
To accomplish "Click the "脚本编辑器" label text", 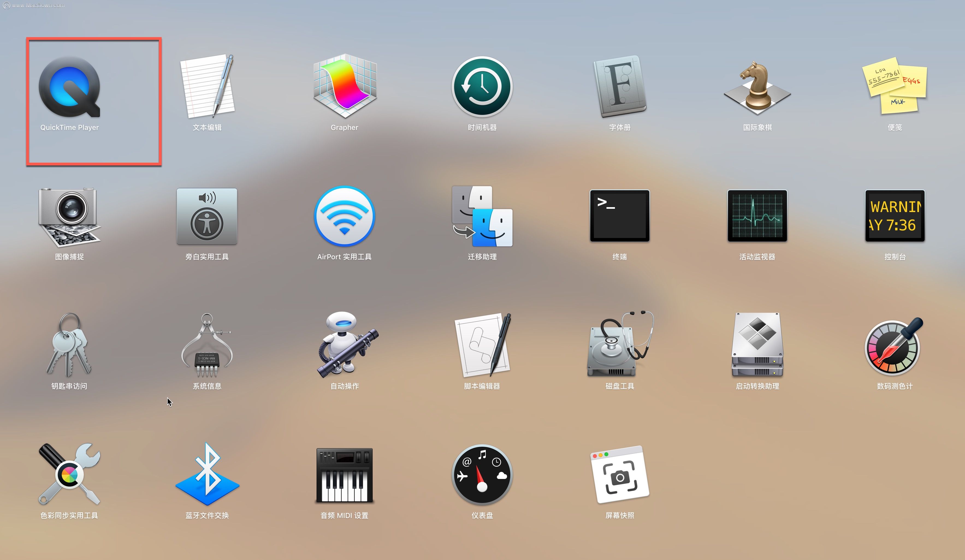I will (482, 386).
